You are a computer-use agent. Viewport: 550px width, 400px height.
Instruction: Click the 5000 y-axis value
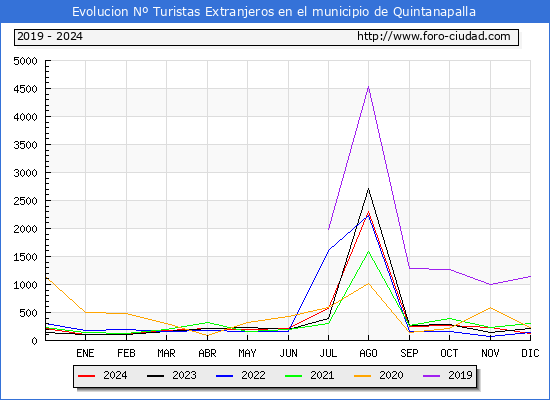[25, 61]
